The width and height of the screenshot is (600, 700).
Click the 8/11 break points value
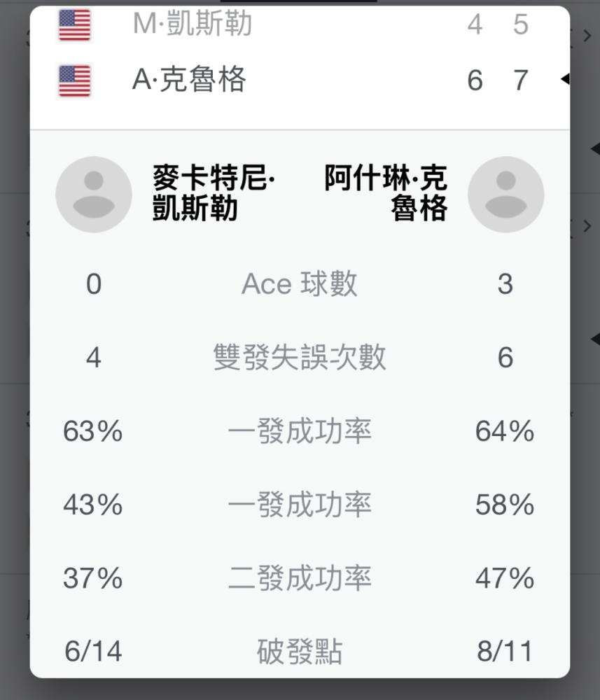[505, 651]
